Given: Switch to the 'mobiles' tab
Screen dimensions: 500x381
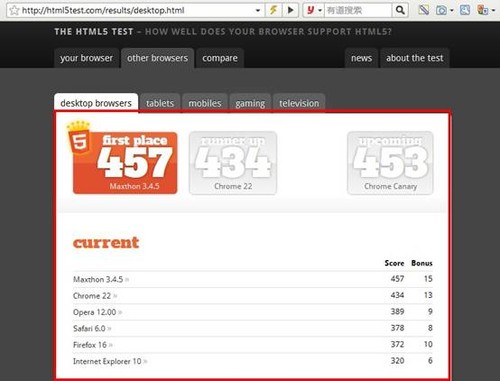Looking at the screenshot, I should point(205,103).
